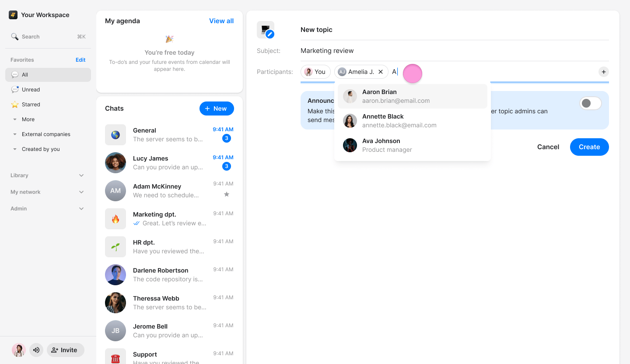630x364 pixels.
Task: Select Ava Johnson from suggestions
Action: (413, 145)
